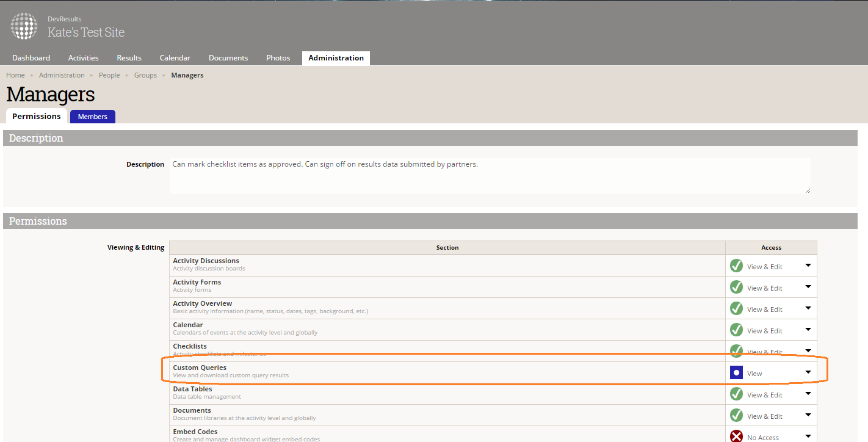Expand the access dropdown arrow for Activity Overview
The width and height of the screenshot is (868, 442).
[x=808, y=308]
